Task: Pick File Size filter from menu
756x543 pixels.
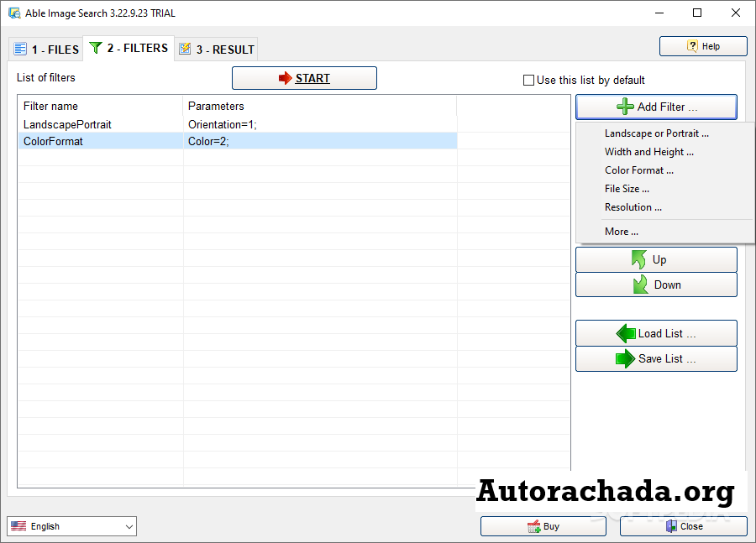Action: tap(627, 189)
